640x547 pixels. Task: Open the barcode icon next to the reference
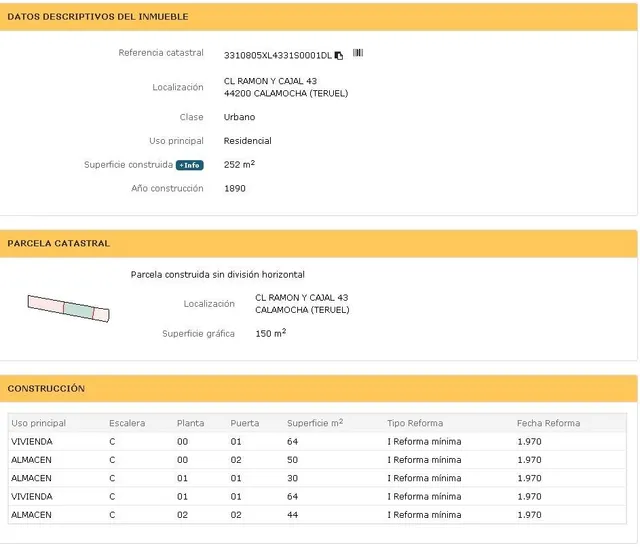[x=358, y=53]
